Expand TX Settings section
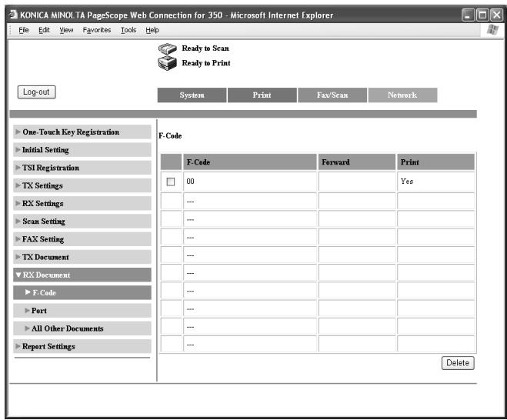 click(x=82, y=185)
